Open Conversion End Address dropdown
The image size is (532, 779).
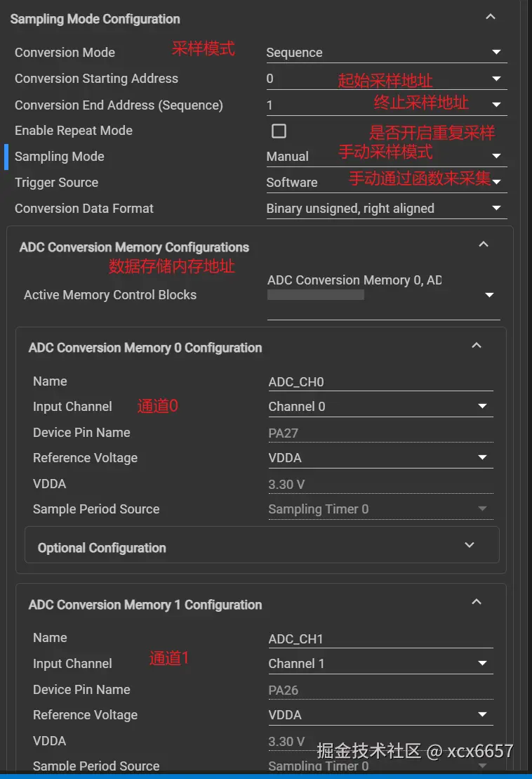pos(496,105)
